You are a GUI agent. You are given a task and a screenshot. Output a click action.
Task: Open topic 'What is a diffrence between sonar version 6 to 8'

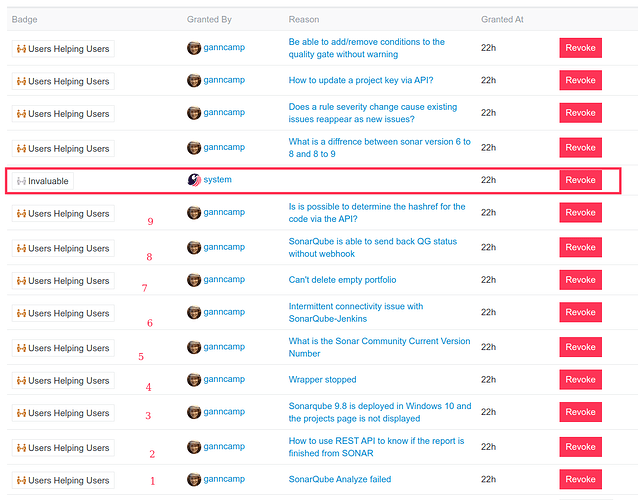pos(379,148)
